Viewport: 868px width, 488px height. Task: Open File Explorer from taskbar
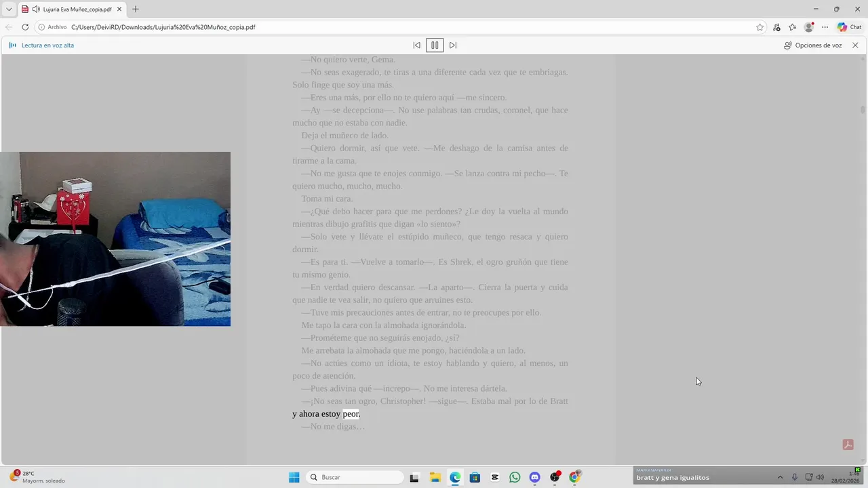click(x=435, y=477)
